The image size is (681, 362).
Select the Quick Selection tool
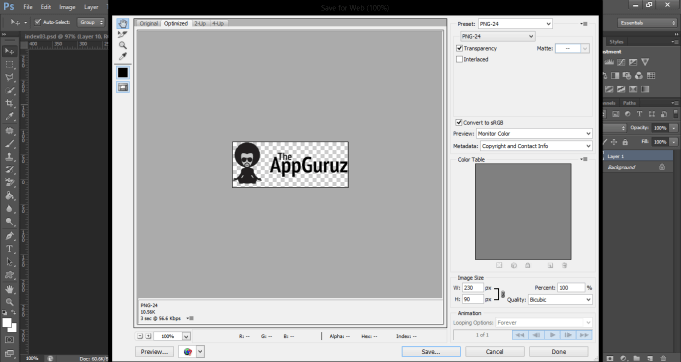(9, 90)
